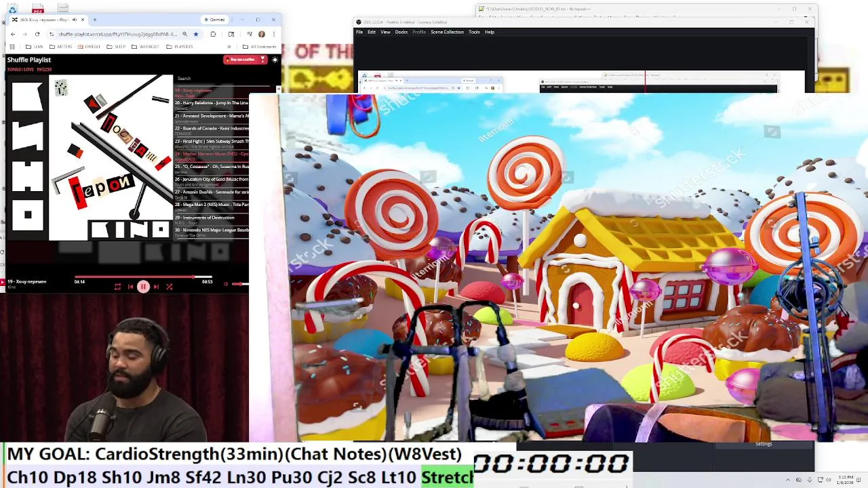Image resolution: width=868 pixels, height=488 pixels.
Task: Open Help menu in OBS window
Action: click(490, 32)
